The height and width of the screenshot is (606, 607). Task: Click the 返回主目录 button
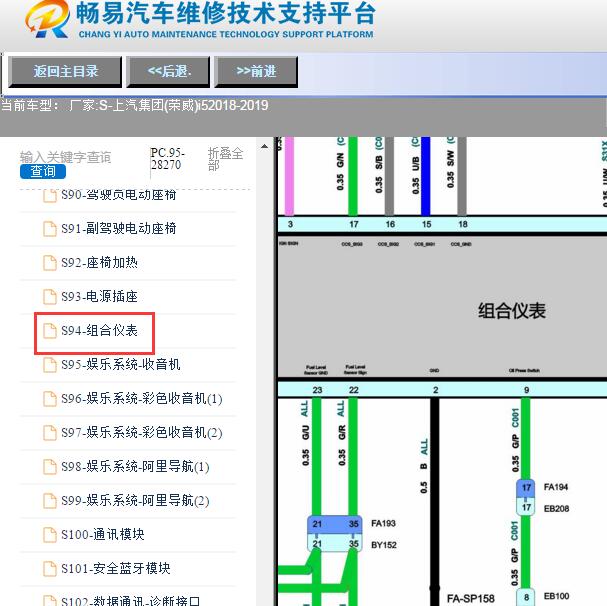click(65, 71)
